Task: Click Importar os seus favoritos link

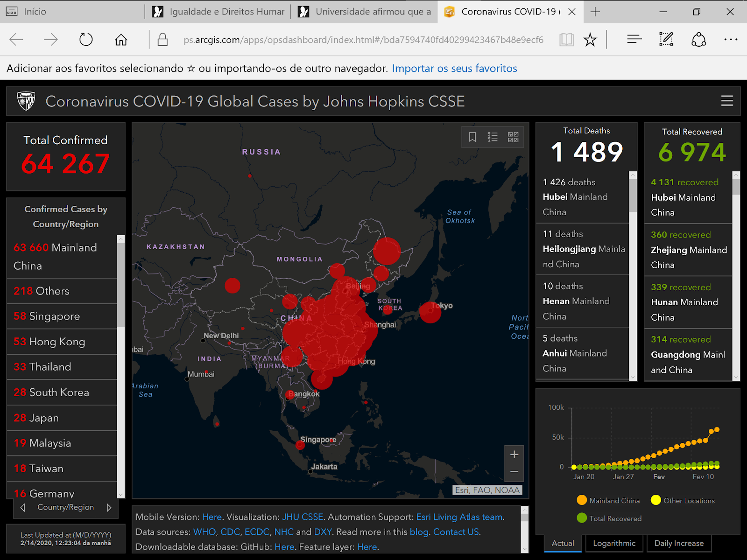Action: coord(454,68)
